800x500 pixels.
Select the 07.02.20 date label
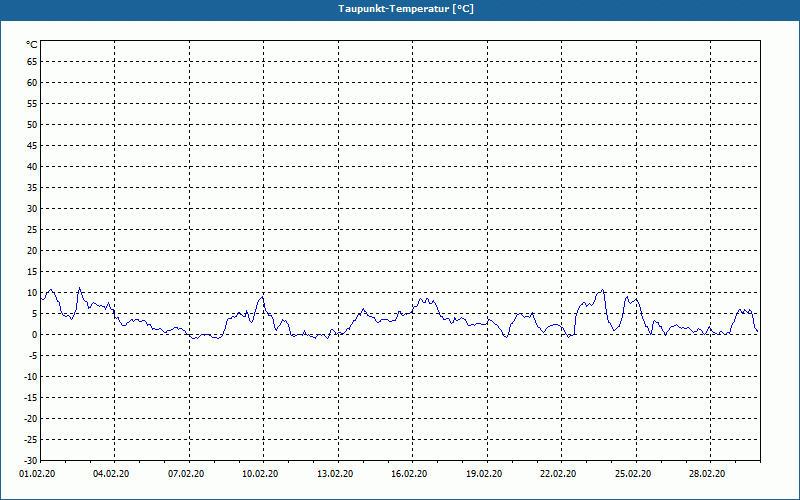point(186,474)
